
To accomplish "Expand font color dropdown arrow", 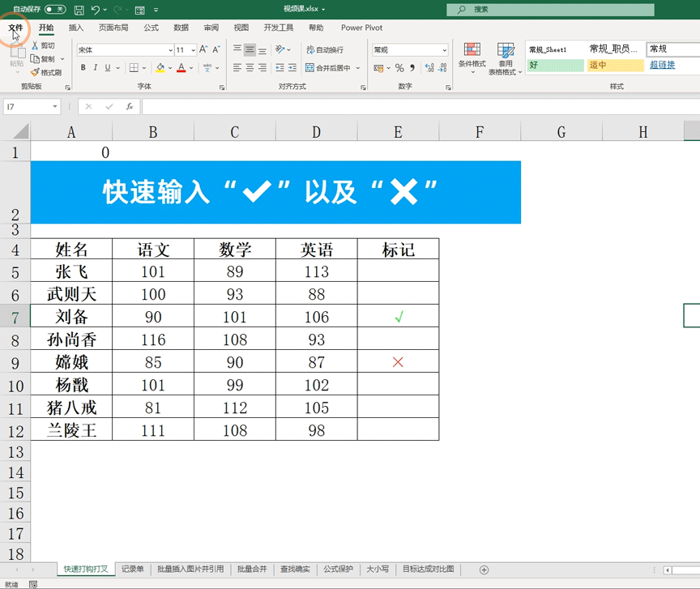I will (x=191, y=68).
